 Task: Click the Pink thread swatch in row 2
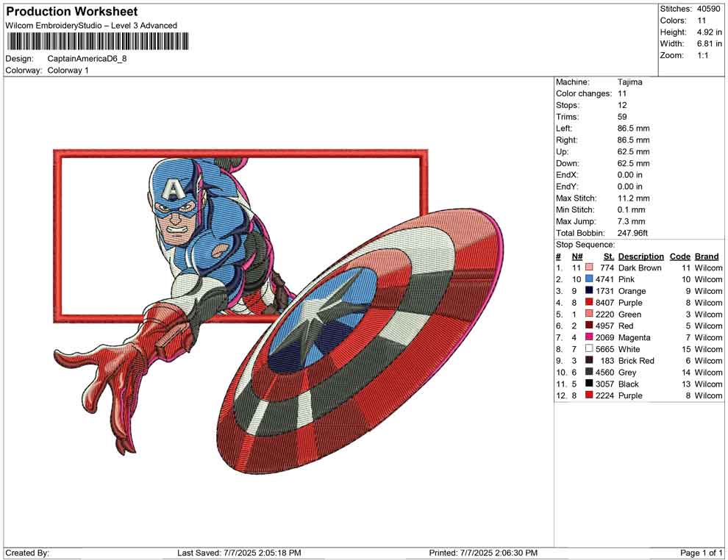point(588,279)
